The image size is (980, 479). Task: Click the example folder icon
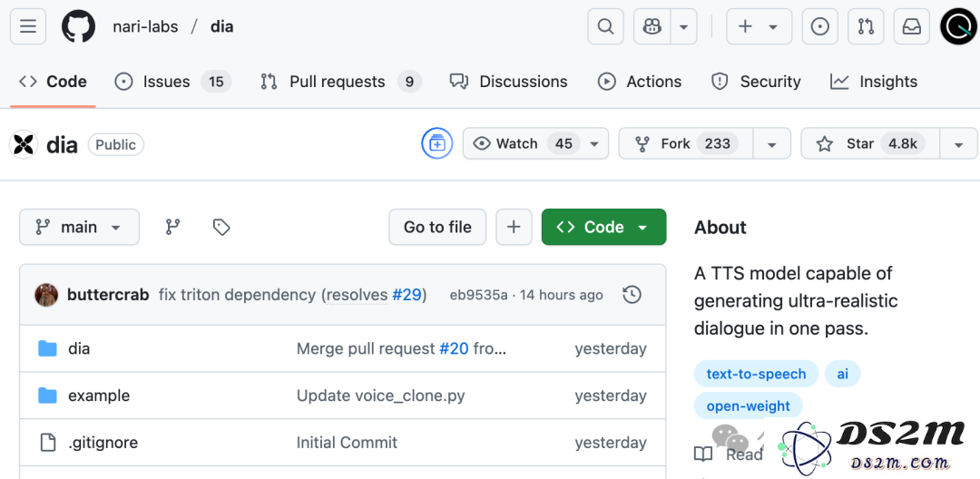coord(47,396)
